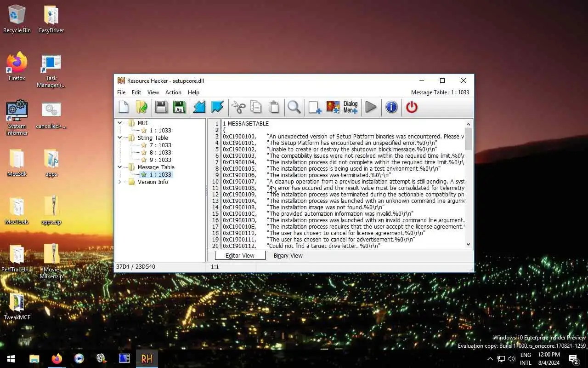Click the ENG INTL language indicator

coord(526,359)
